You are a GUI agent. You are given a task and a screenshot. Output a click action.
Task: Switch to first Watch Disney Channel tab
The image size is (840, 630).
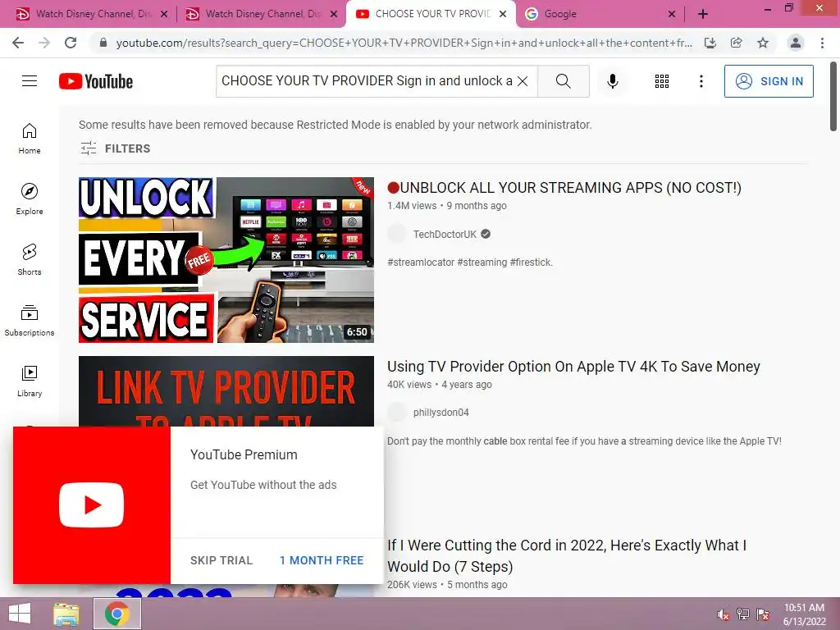tap(91, 14)
